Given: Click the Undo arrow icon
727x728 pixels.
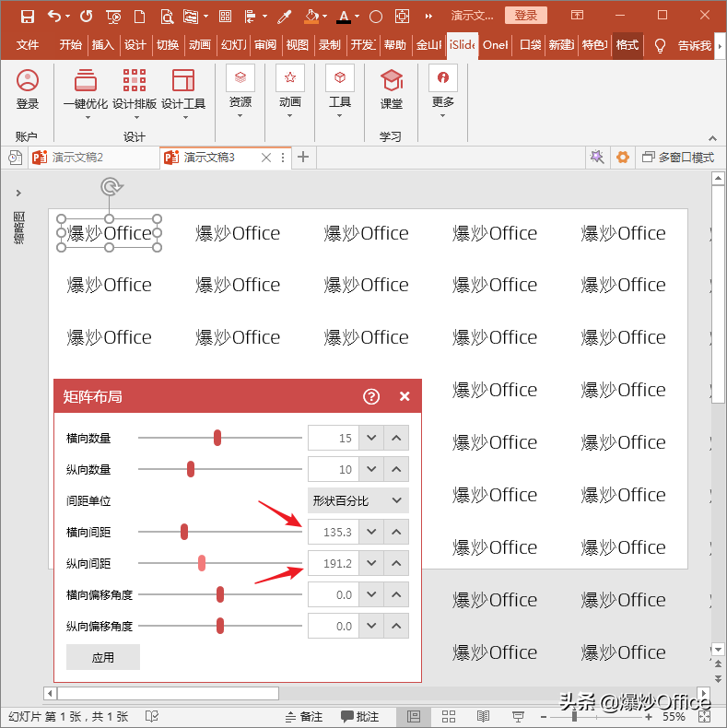Looking at the screenshot, I should [x=54, y=17].
